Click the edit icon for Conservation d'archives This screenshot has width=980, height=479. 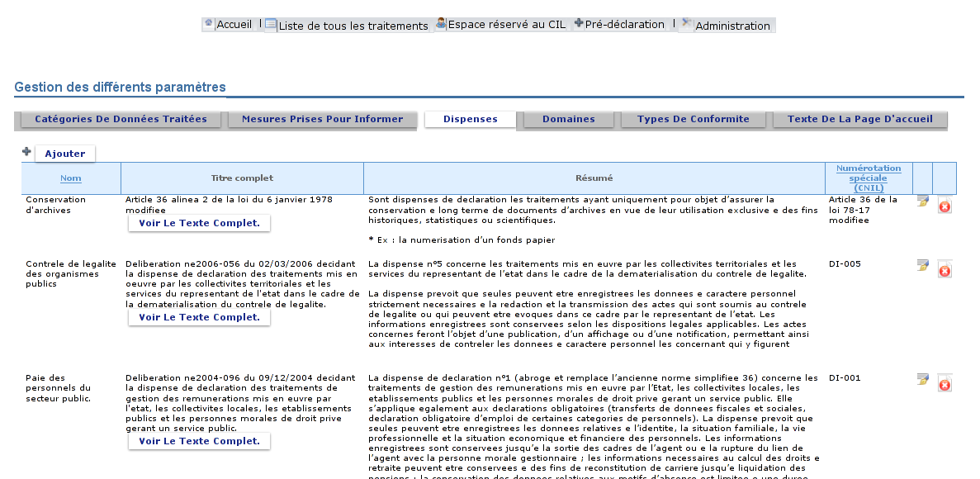point(922,201)
